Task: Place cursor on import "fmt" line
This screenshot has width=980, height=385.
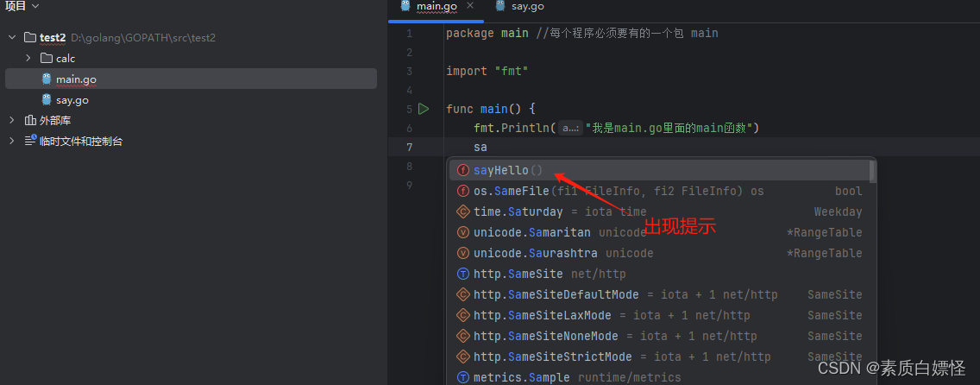Action: [x=487, y=72]
